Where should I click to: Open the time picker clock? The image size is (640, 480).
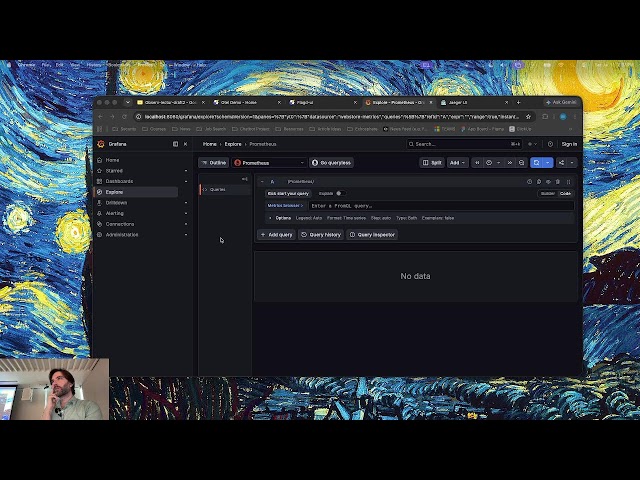(x=489, y=163)
